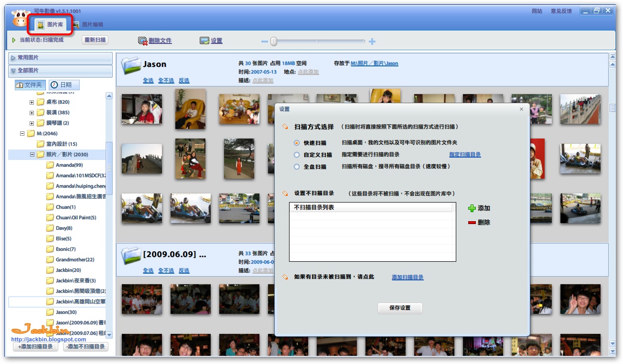
Task: Select the Jason(30) folder
Action: pos(62,312)
